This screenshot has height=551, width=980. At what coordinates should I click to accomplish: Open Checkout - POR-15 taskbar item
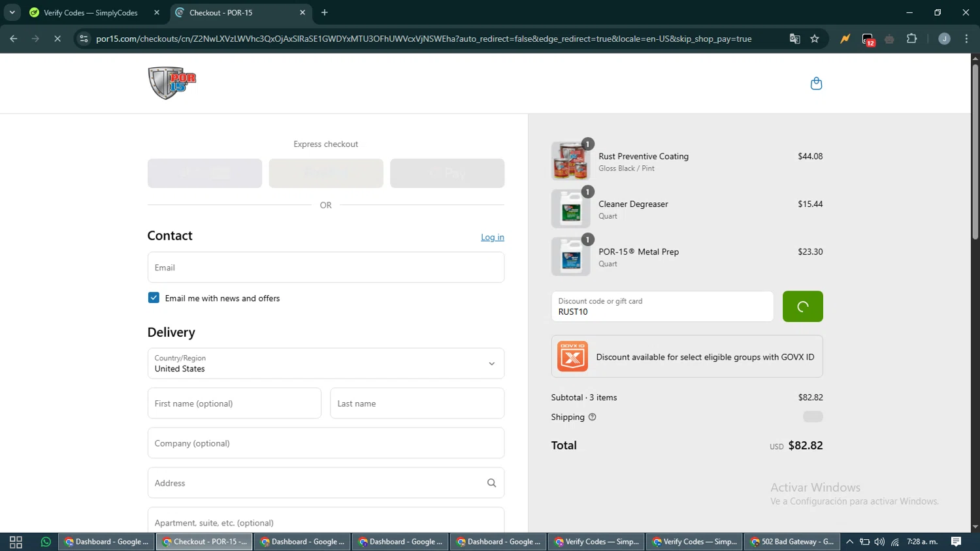(x=204, y=542)
